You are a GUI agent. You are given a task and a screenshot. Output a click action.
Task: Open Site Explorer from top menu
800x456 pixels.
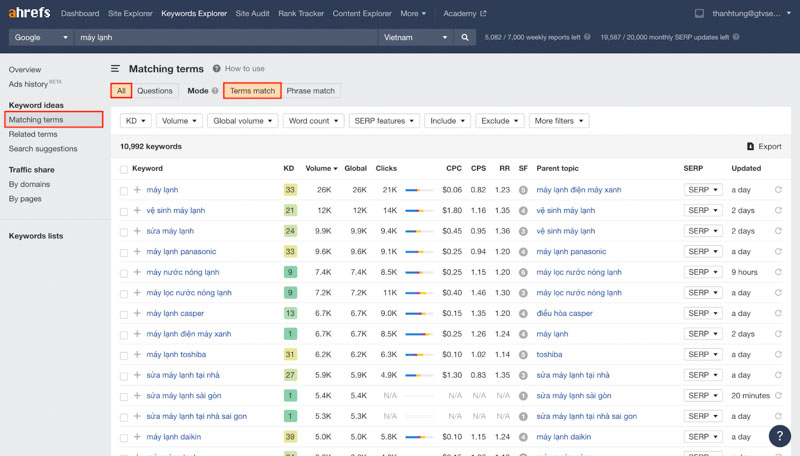[x=130, y=14]
